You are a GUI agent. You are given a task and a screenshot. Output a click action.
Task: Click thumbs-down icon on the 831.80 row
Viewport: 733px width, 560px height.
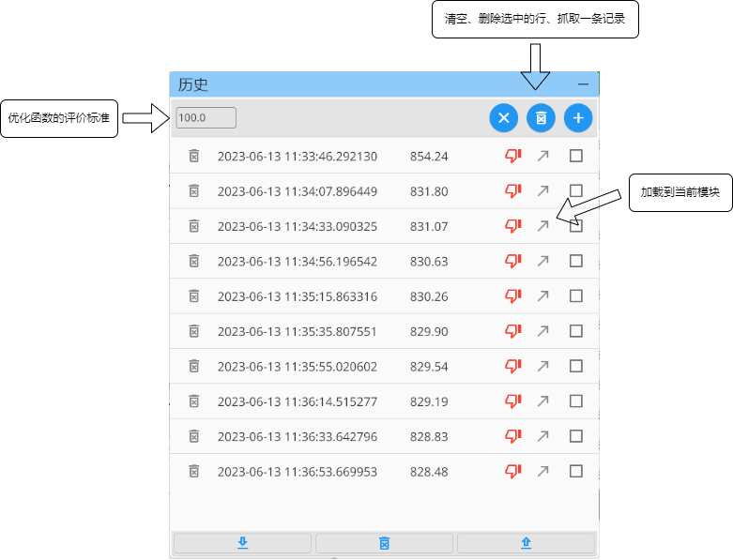point(513,190)
